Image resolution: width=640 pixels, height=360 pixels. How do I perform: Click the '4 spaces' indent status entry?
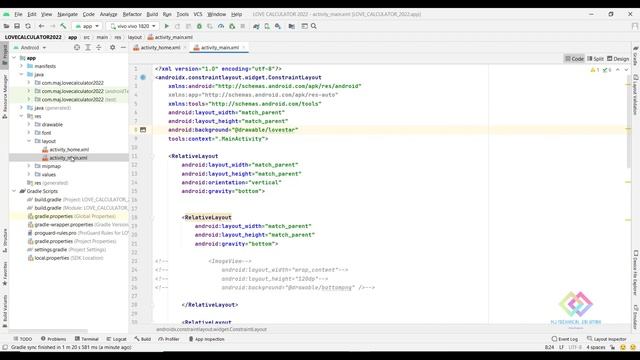tap(596, 347)
